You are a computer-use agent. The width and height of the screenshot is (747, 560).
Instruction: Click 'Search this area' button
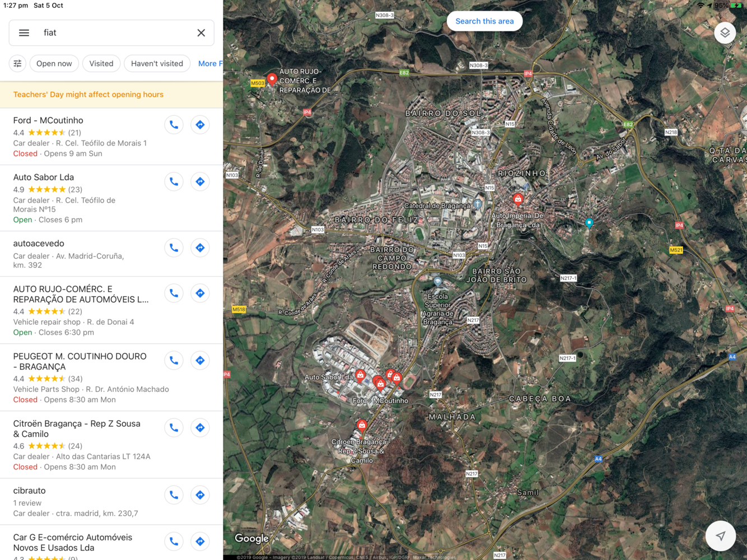tap(484, 21)
